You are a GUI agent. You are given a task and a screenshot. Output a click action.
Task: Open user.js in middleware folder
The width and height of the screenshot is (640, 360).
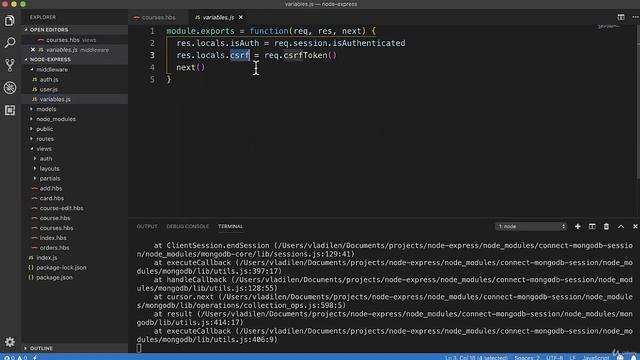49,89
